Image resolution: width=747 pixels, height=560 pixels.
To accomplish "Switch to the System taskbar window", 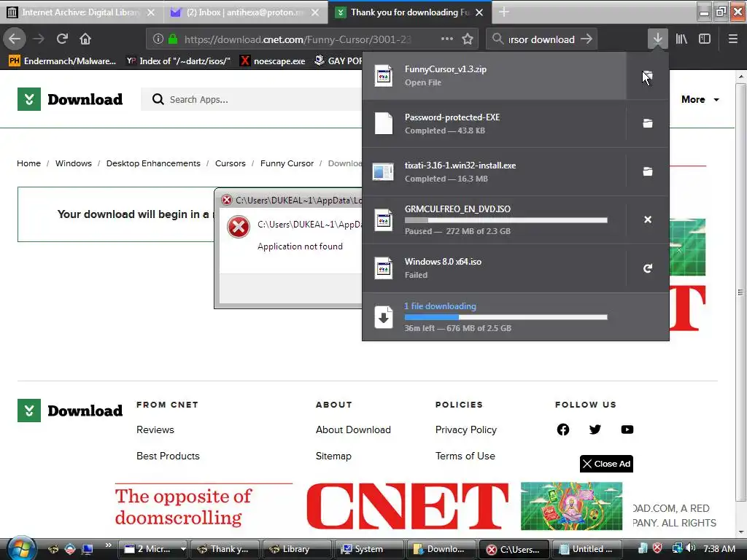I will point(369,549).
